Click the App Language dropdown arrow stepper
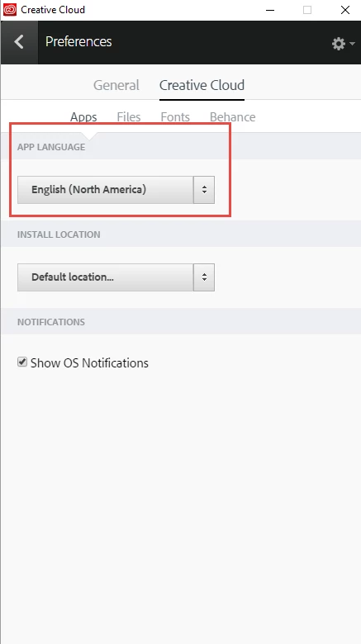The height and width of the screenshot is (644, 361). pyautogui.click(x=204, y=190)
